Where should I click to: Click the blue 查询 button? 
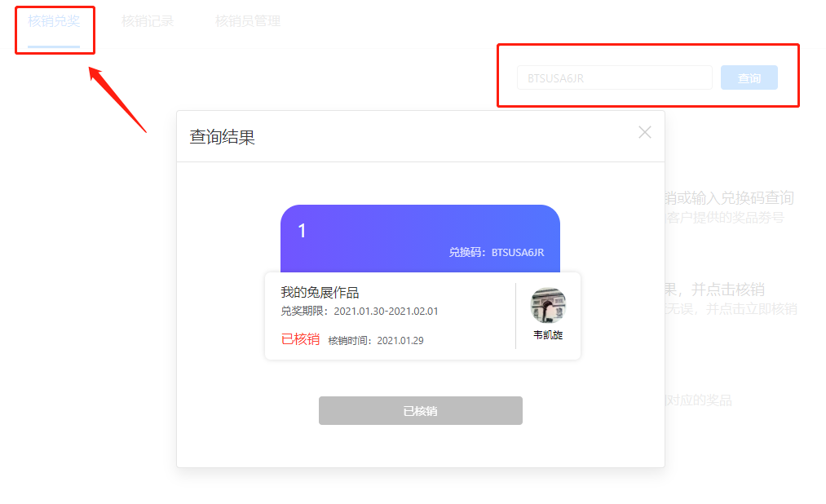pos(749,78)
